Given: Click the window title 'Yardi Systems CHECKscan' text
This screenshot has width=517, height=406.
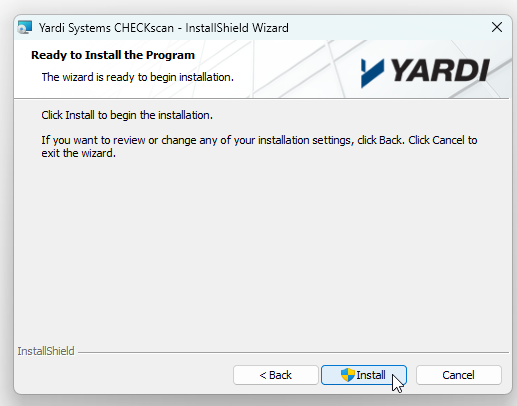Looking at the screenshot, I should (106, 28).
